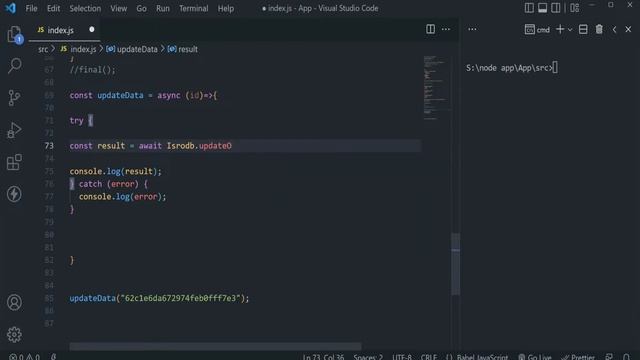This screenshot has width=640, height=360.
Task: Click the unsaved dot on the index.js tab
Action: click(92, 29)
